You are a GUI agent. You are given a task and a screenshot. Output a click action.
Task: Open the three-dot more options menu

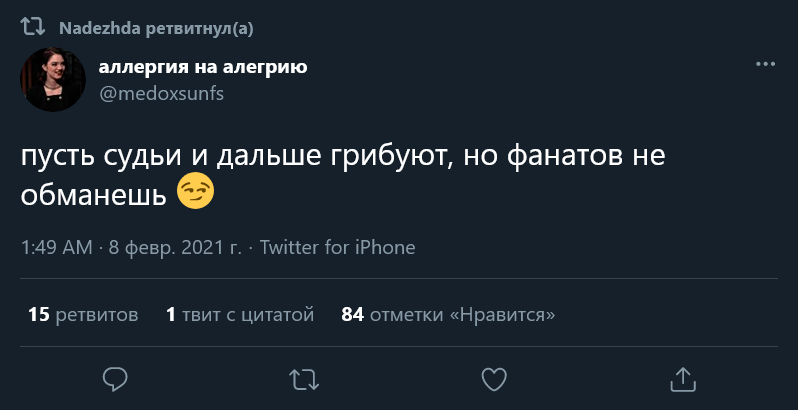765,64
